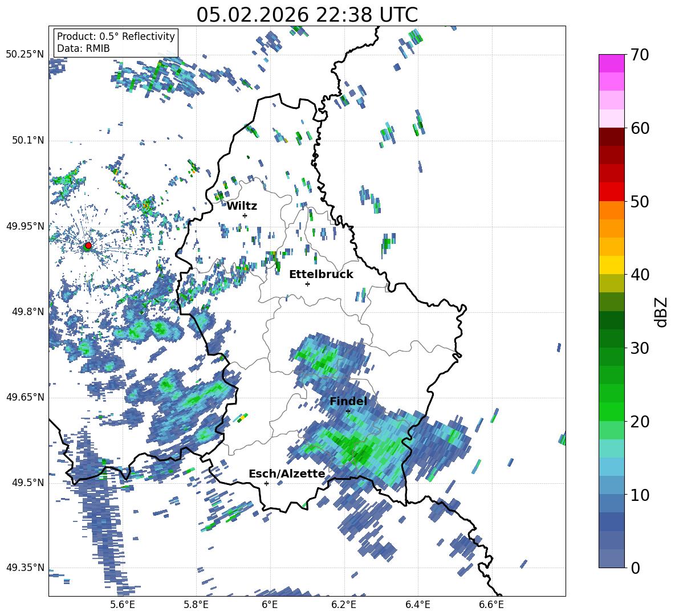Screen dimensions: 675x616
Task: Click the 49.8°N latitude label
Action: 28,312
